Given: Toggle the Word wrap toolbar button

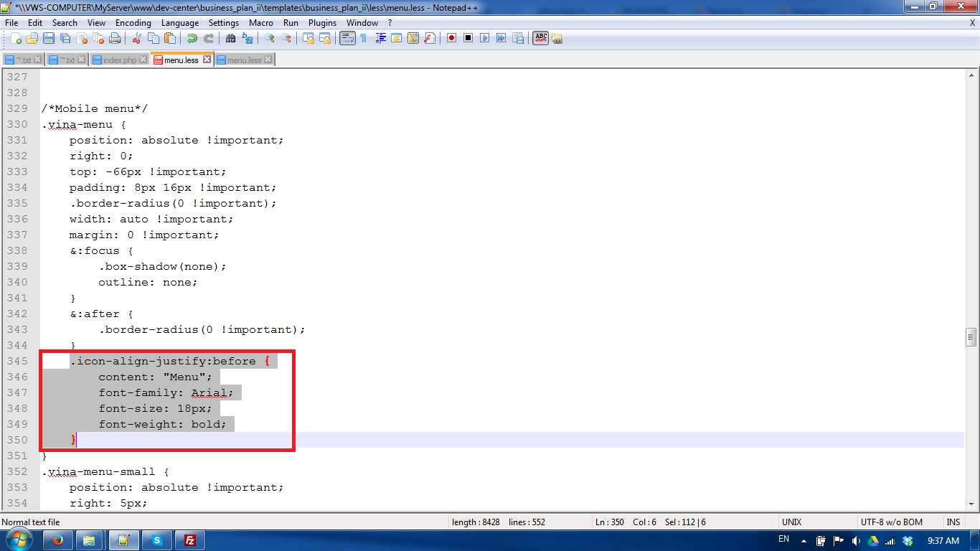Looking at the screenshot, I should (x=347, y=38).
